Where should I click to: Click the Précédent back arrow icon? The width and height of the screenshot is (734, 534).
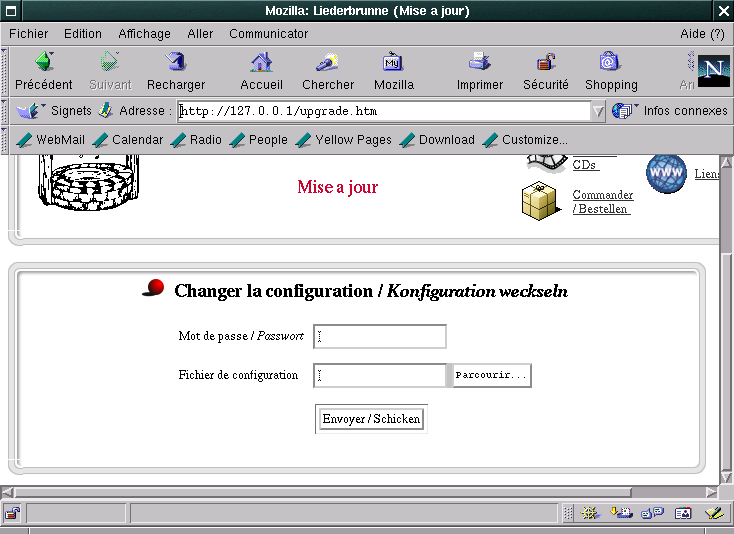pos(43,63)
